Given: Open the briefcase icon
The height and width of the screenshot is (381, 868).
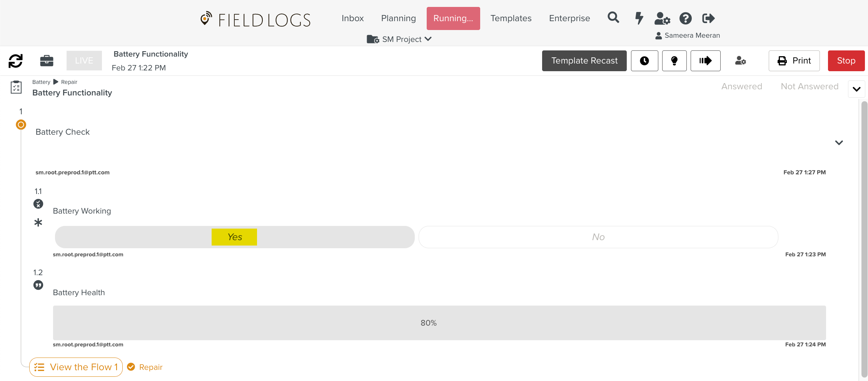Looking at the screenshot, I should 47,61.
